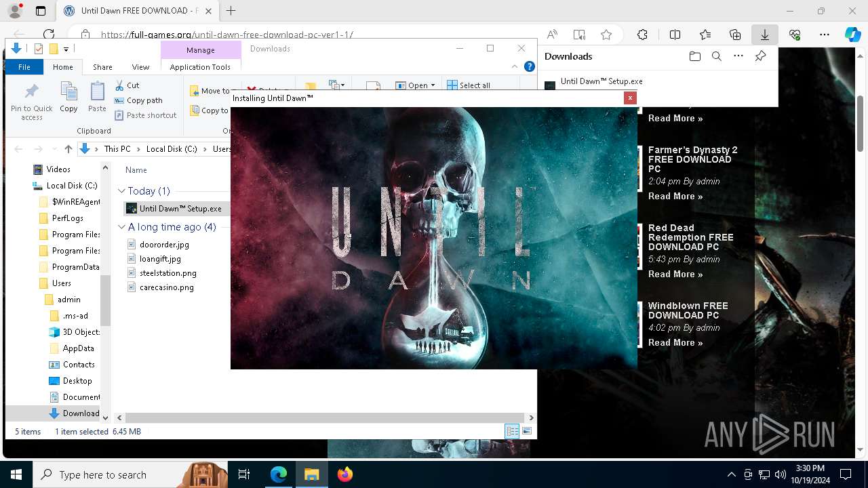Open Edge Extensions icon
This screenshot has width=868, height=488.
click(x=642, y=35)
